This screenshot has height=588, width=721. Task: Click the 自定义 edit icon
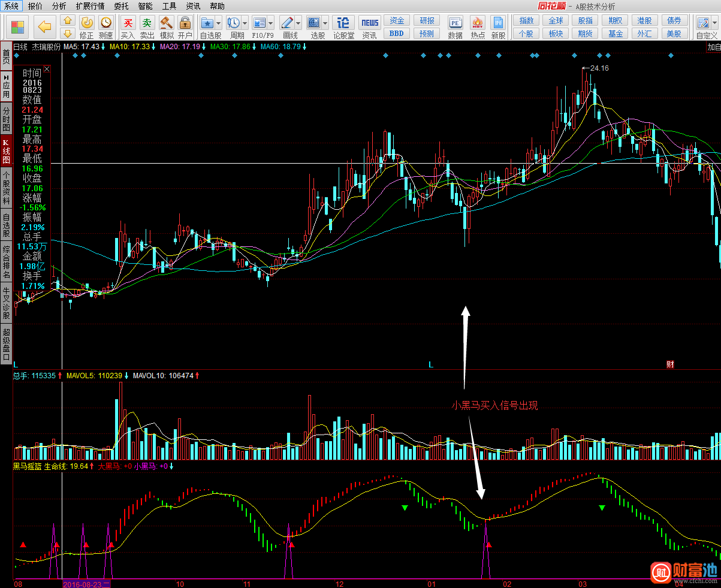(x=703, y=23)
